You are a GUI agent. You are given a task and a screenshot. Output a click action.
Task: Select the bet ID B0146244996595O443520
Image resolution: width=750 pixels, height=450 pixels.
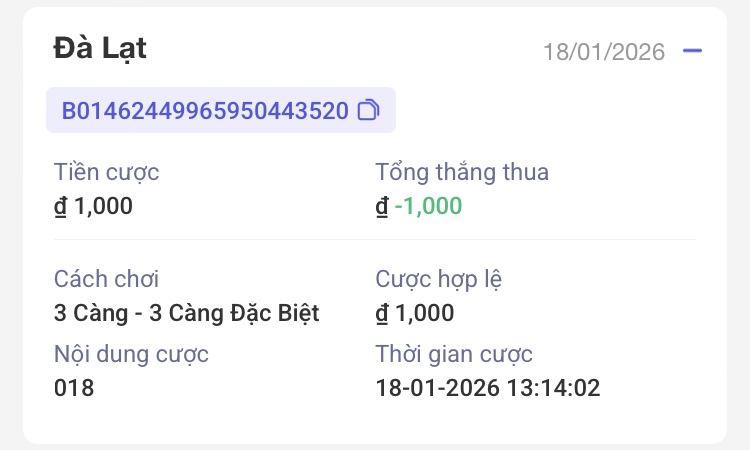[x=205, y=110]
